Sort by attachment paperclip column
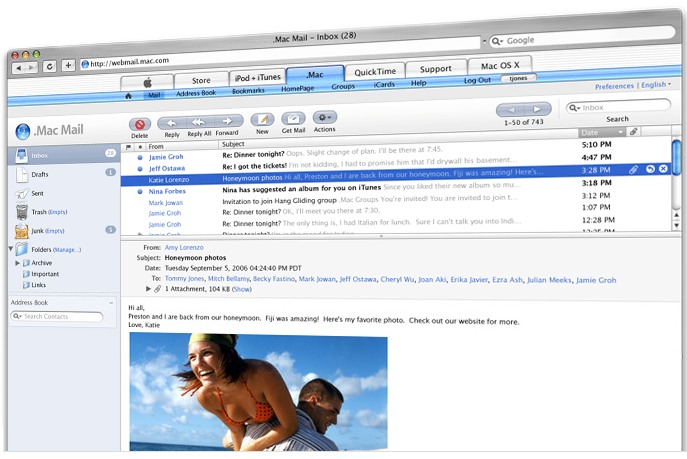Image resolution: width=687 pixels, height=459 pixels. pyautogui.click(x=633, y=131)
